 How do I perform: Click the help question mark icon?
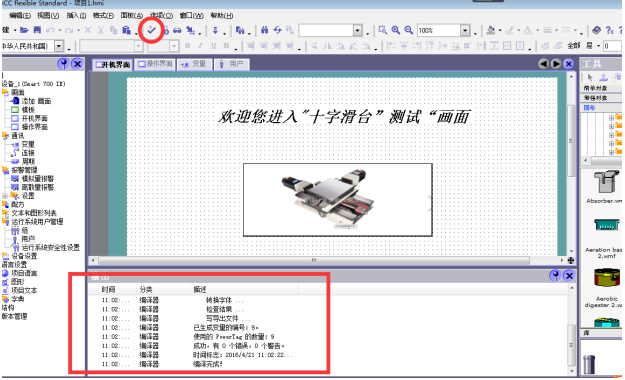tap(609, 30)
